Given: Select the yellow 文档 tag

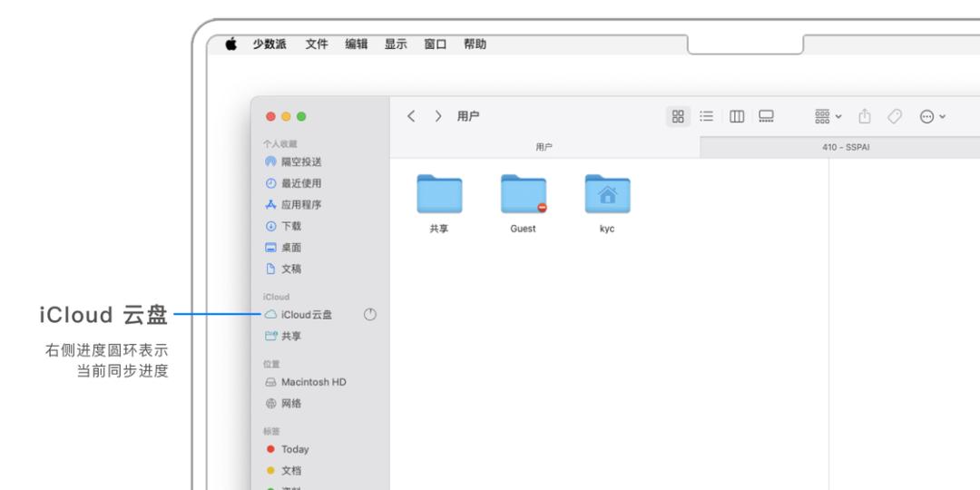Looking at the screenshot, I should coord(284,471).
